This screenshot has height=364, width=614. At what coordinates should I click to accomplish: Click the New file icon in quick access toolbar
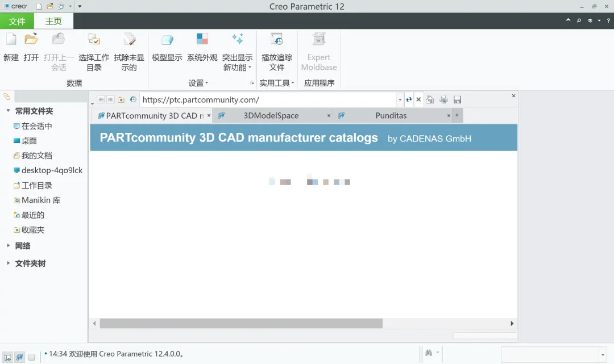click(39, 6)
